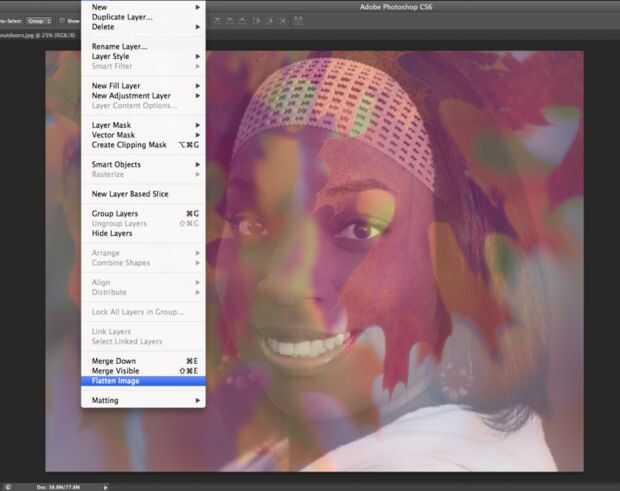Expand the status bar info arrow

click(106, 487)
